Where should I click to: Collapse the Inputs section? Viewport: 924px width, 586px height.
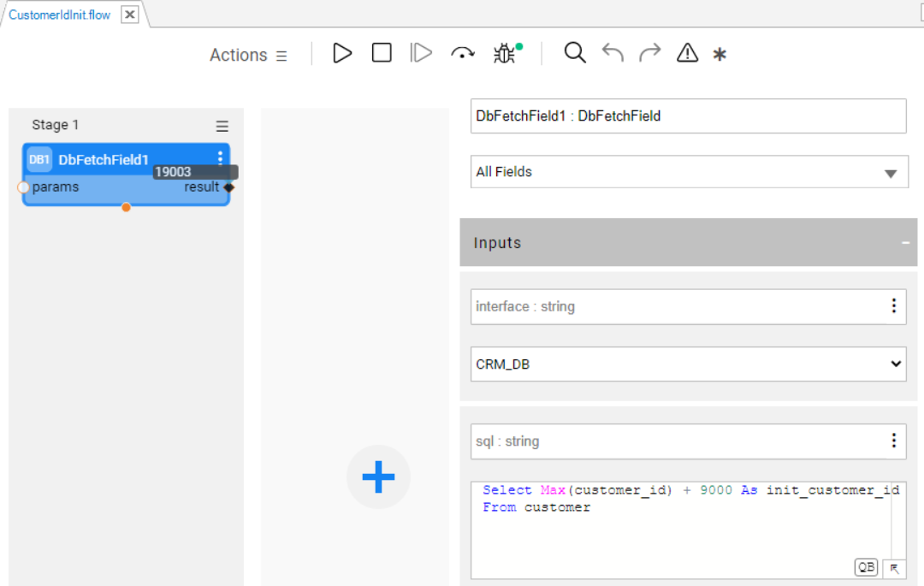(x=905, y=243)
